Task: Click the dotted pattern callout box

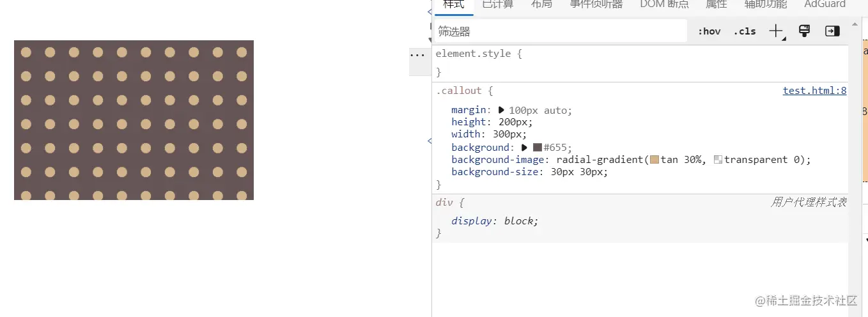Action: click(134, 120)
